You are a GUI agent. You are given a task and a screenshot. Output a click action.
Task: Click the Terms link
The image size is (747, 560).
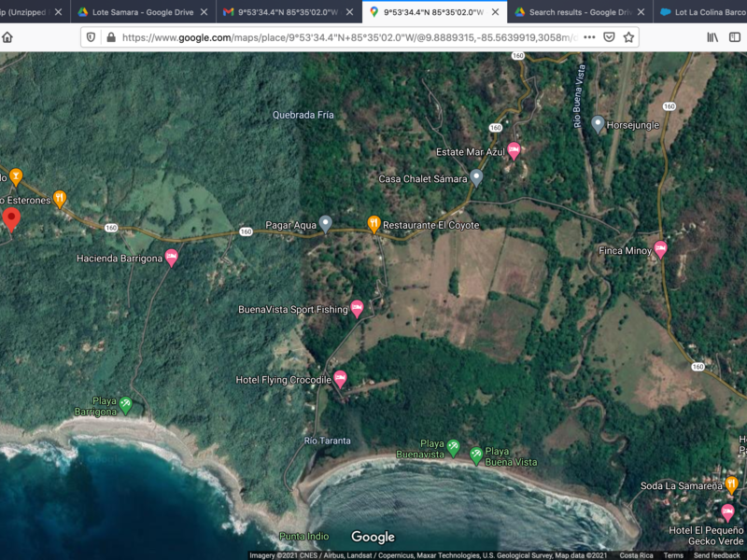click(673, 555)
